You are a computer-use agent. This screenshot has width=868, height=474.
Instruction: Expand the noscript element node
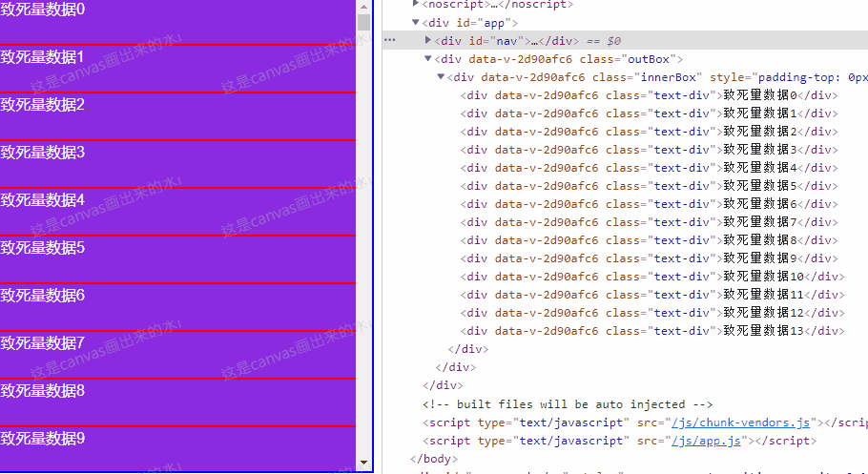(x=415, y=4)
